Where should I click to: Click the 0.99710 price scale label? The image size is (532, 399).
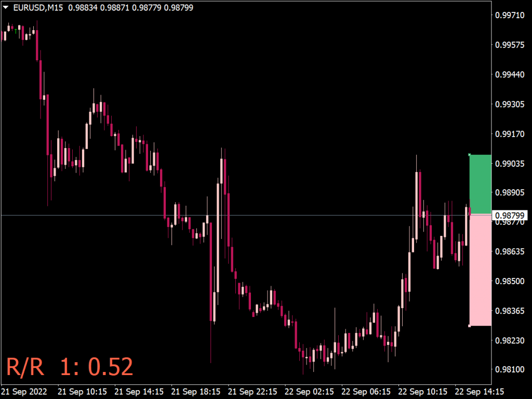coord(510,16)
